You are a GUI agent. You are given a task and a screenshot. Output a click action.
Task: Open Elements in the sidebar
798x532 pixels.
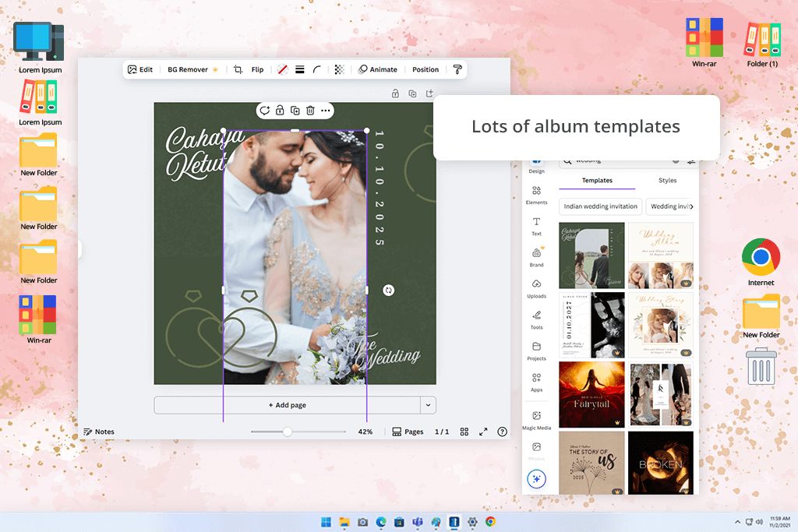point(536,196)
